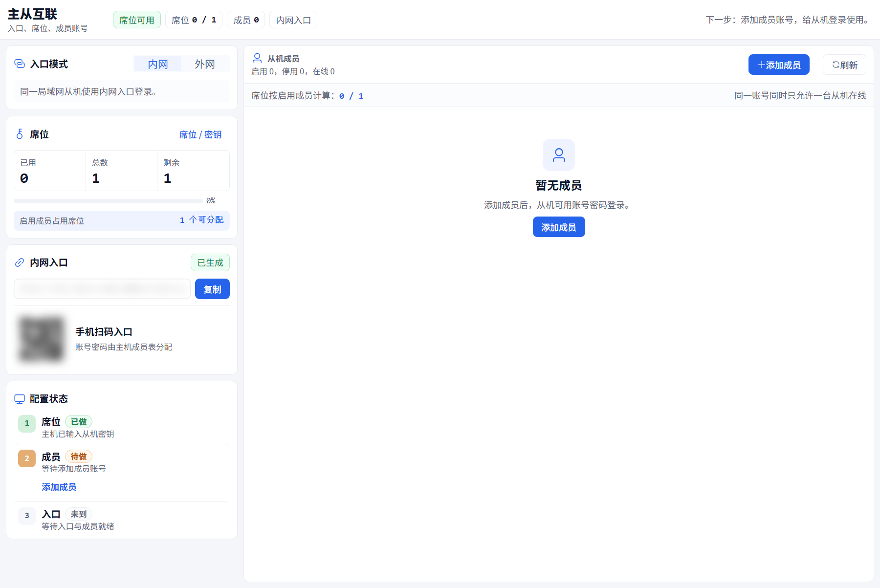Click the 已用 seat count cell
The height and width of the screenshot is (588, 880).
pos(50,171)
